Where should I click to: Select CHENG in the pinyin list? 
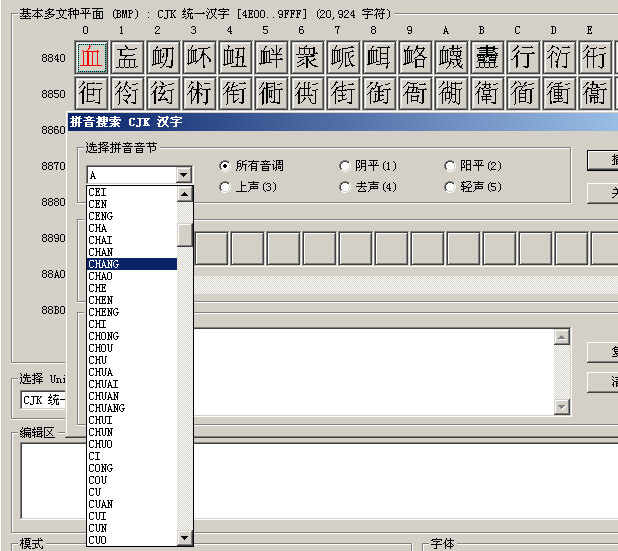pyautogui.click(x=131, y=312)
